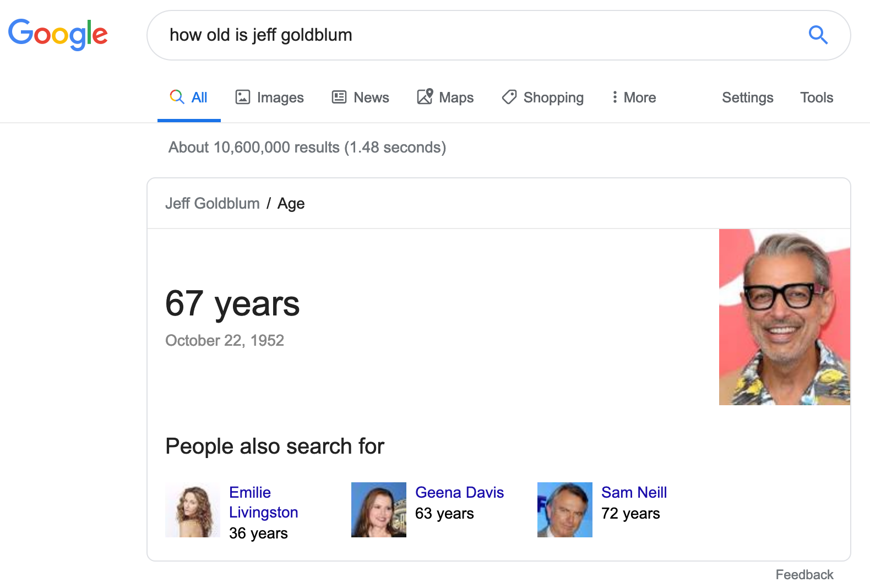The height and width of the screenshot is (588, 870).
Task: Click the Shopping tag icon
Action: pos(509,97)
